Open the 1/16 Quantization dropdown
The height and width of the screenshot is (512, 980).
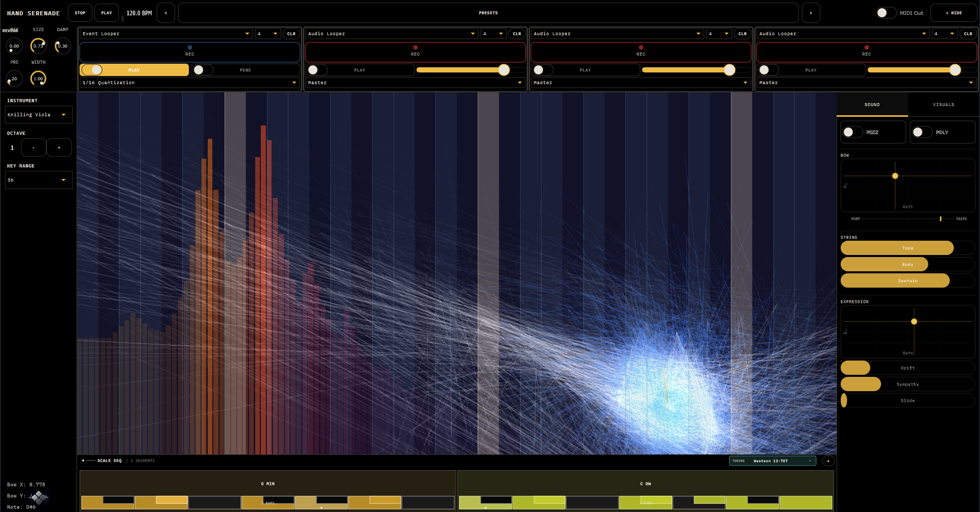[x=190, y=83]
